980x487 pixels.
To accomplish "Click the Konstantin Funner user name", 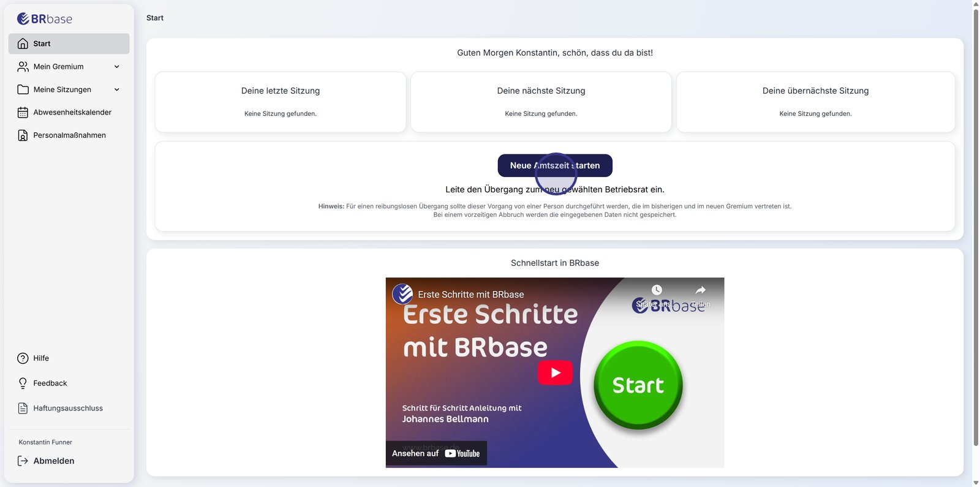I will pos(45,442).
